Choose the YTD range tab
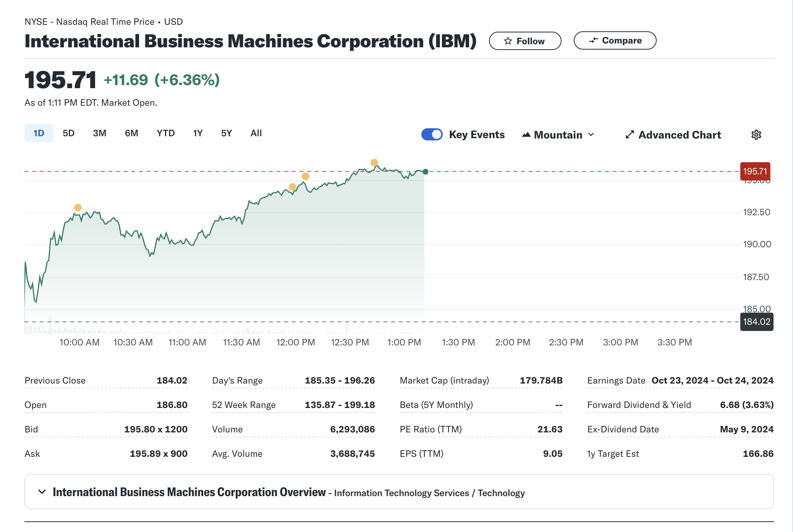 [x=166, y=133]
